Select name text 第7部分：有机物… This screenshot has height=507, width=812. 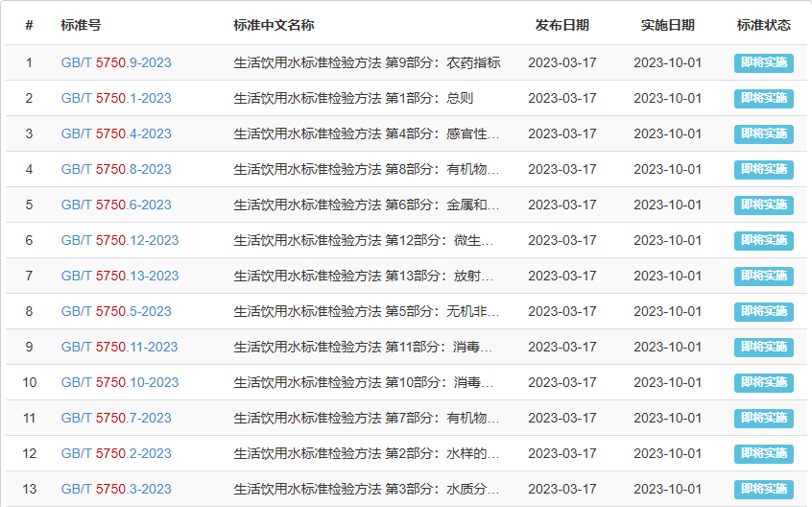click(442, 418)
